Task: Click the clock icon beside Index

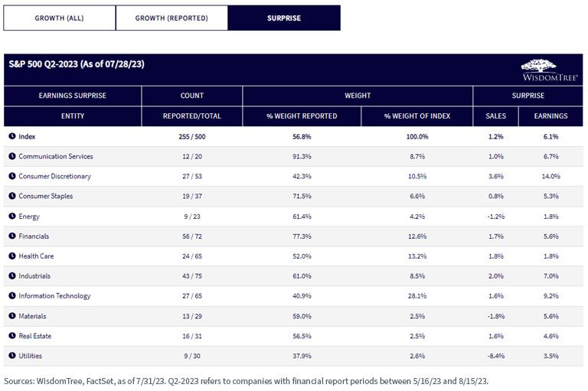Action: pyautogui.click(x=12, y=136)
